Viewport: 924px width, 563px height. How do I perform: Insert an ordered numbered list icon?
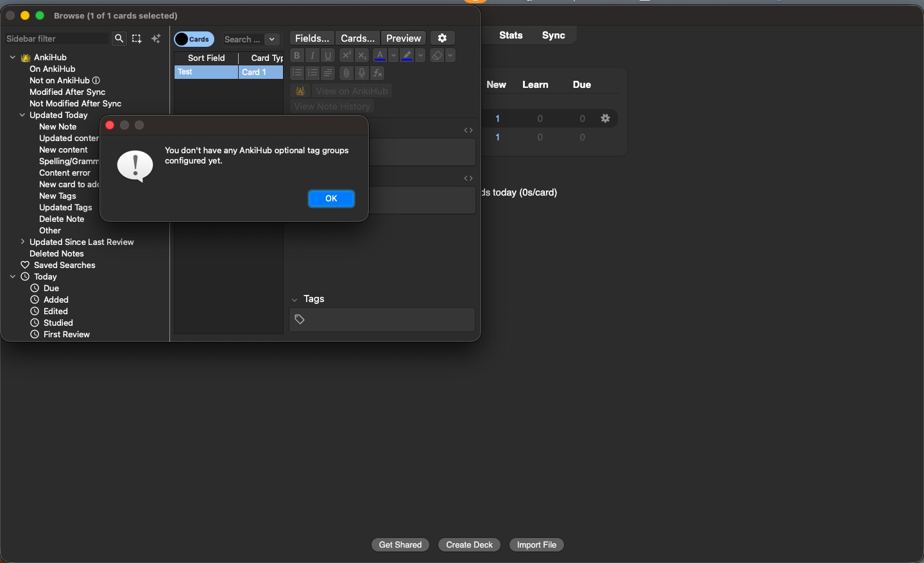coord(312,73)
